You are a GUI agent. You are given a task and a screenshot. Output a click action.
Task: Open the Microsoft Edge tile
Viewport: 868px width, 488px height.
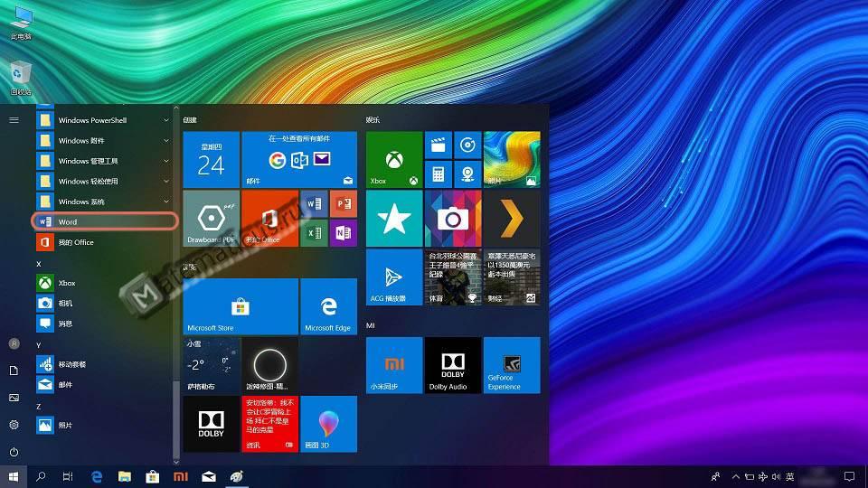329,306
